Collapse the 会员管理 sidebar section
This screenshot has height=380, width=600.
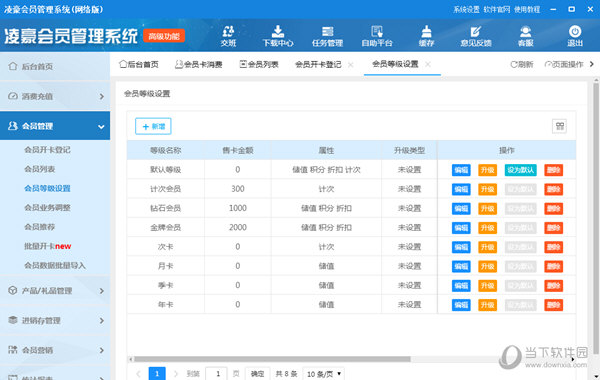tap(55, 126)
